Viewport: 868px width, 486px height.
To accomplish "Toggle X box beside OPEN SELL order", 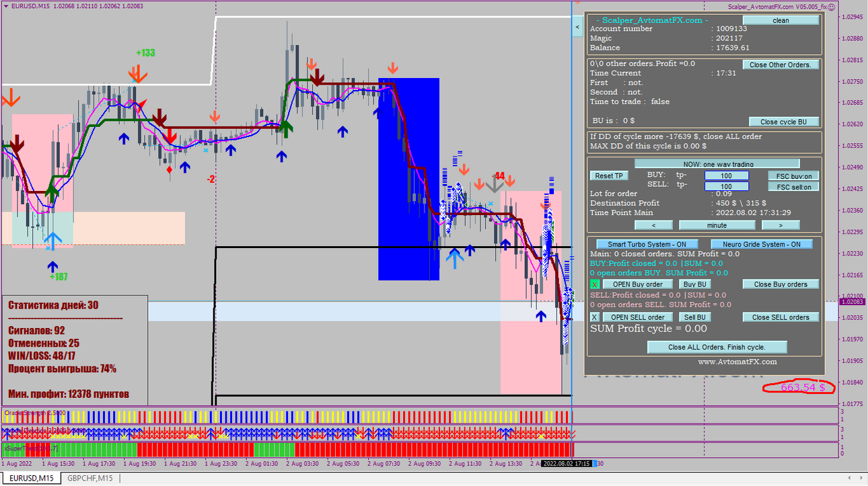I will coord(594,317).
